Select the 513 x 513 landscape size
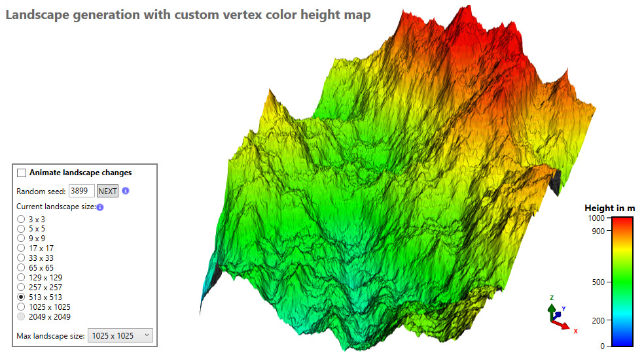Image resolution: width=644 pixels, height=353 pixels. coord(21,297)
